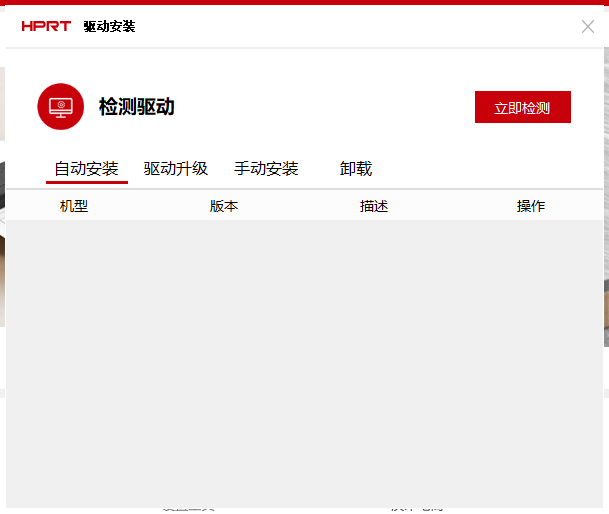Click the 机型 column header
Screen dimensions: 609x514
74,206
